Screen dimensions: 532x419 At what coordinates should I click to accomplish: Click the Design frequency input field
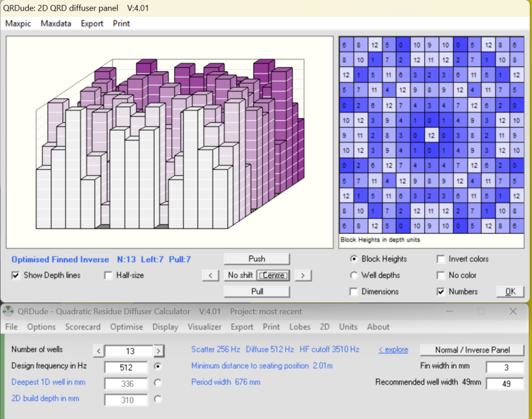126,367
